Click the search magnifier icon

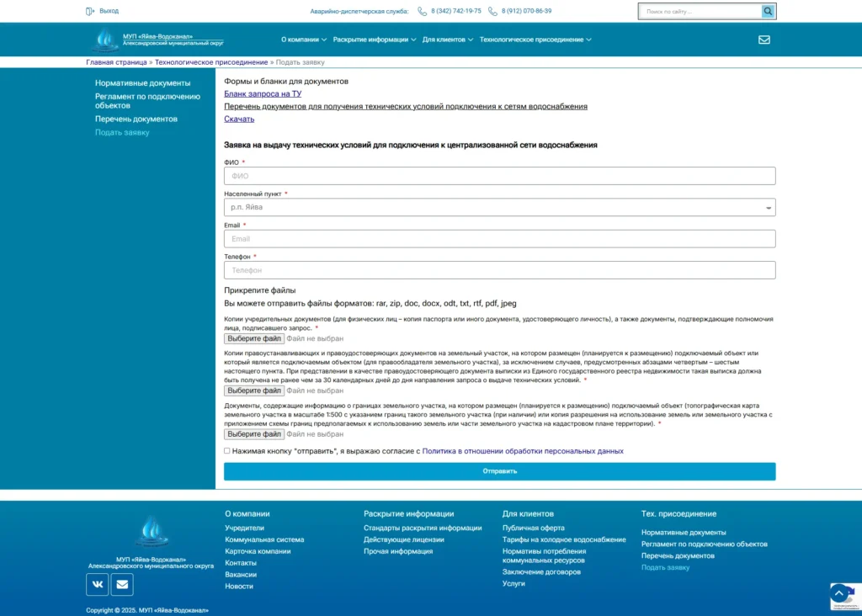768,11
